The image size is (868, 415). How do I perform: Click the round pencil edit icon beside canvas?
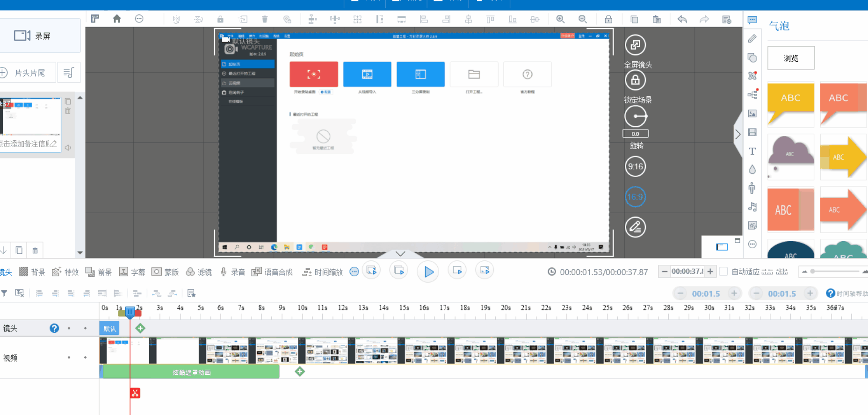[x=635, y=227]
